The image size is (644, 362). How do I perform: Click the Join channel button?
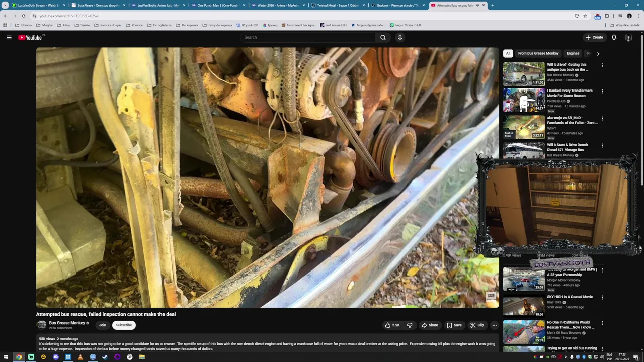coord(103,325)
